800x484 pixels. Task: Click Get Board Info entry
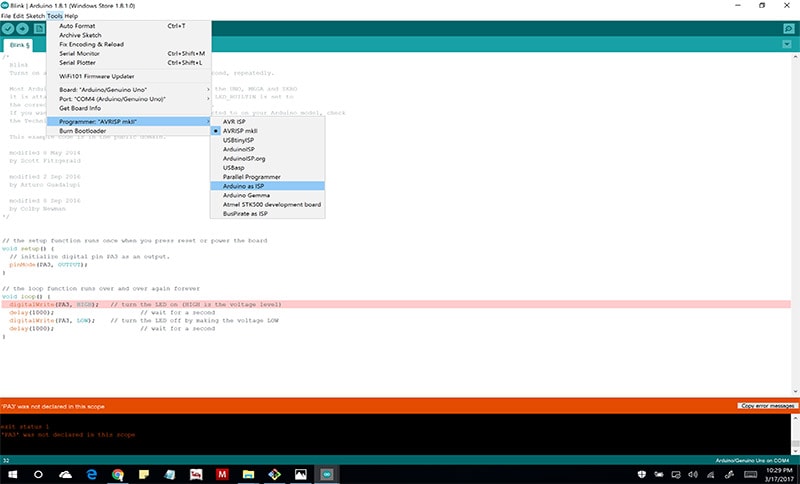point(129,108)
